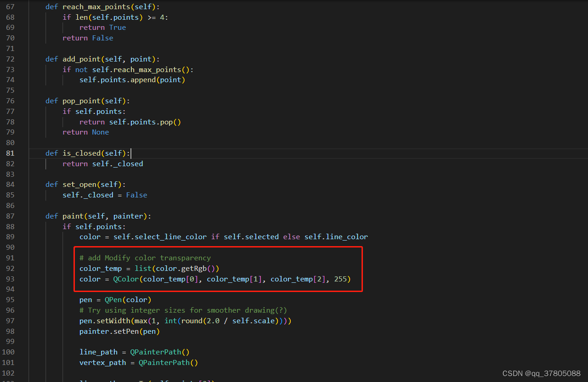This screenshot has height=382, width=588.
Task: Click the comment "# Try using integer sizes"
Action: tap(183, 310)
